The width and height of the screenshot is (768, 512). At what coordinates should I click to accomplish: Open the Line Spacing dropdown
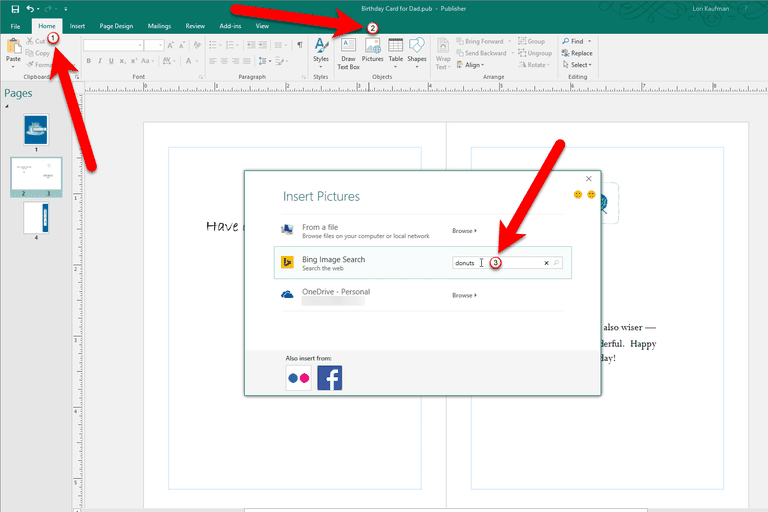(264, 61)
